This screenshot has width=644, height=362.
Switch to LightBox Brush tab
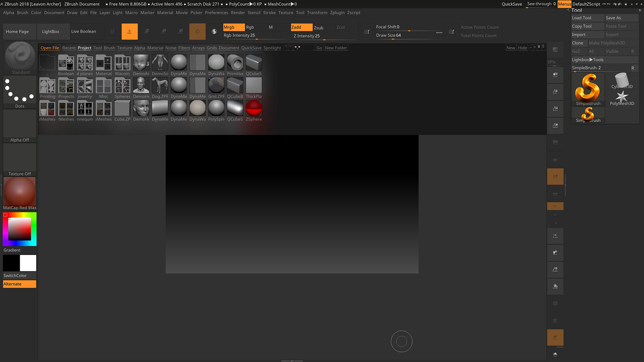click(x=109, y=48)
